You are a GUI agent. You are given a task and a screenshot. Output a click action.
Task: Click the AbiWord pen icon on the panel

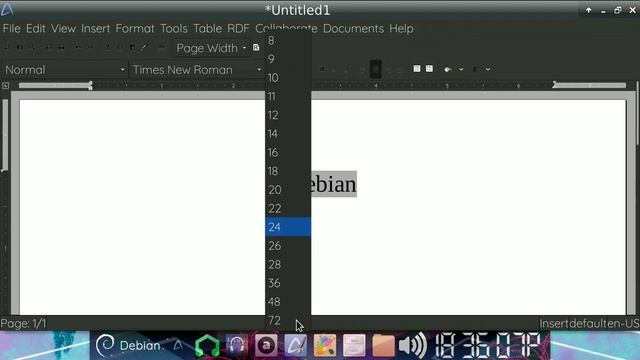point(296,345)
